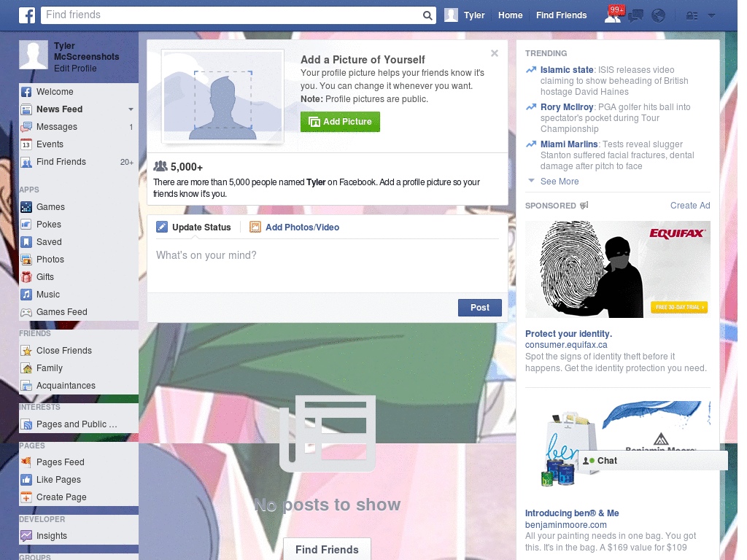Image resolution: width=747 pixels, height=560 pixels.
Task: Click Find Friends button below feed
Action: point(327,550)
